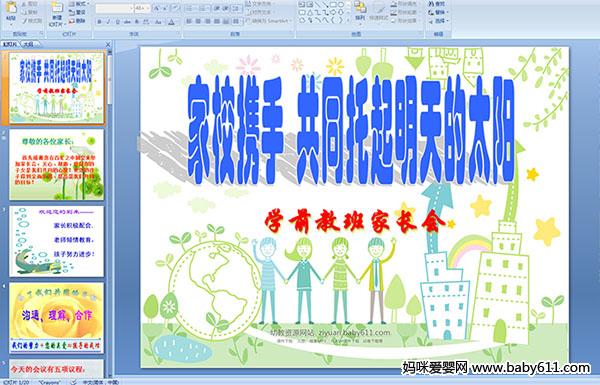Toggle Bold formatting
This screenshot has width=600, height=385.
pyautogui.click(x=99, y=22)
